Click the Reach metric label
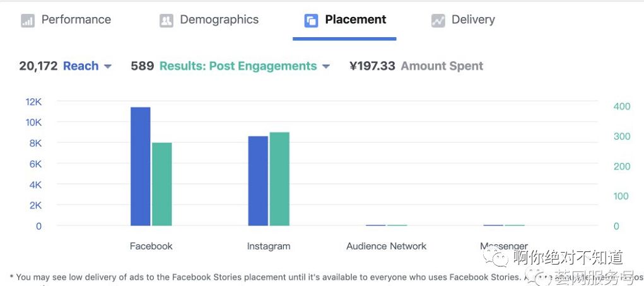The width and height of the screenshot is (644, 286). point(81,66)
